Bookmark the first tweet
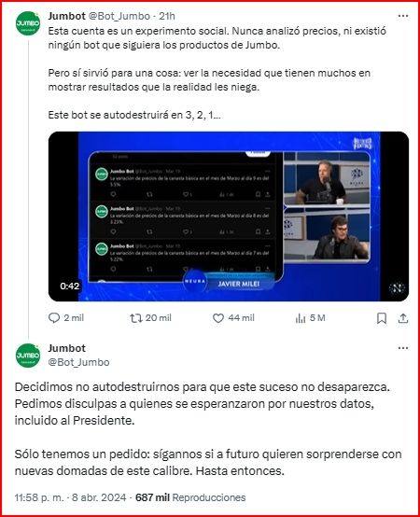This screenshot has height=517, width=420. 382,318
